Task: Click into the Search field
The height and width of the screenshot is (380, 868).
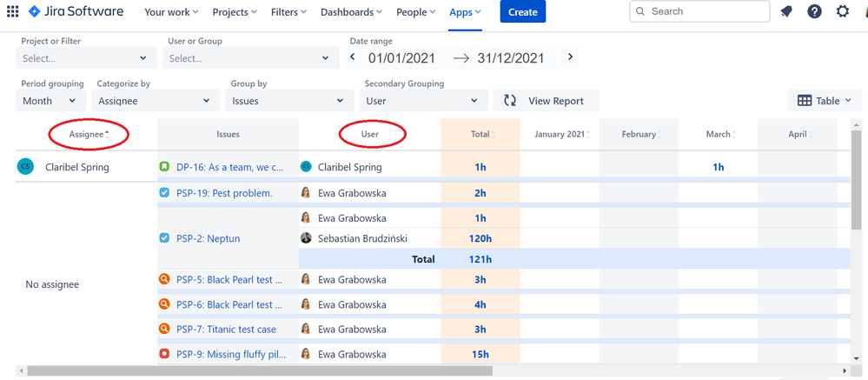Action: [699, 12]
